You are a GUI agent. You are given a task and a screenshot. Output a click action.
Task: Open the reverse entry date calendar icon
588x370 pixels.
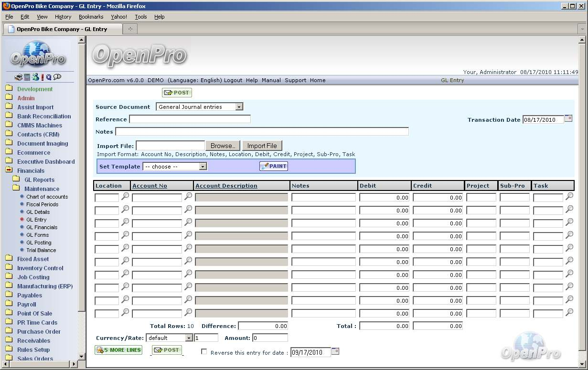pyautogui.click(x=335, y=351)
